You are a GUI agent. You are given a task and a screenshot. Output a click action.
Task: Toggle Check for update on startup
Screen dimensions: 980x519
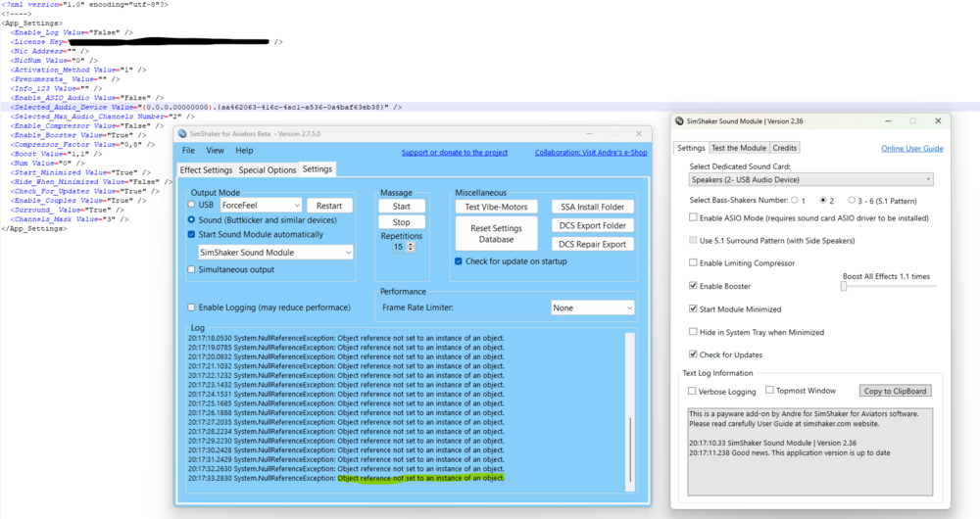click(458, 261)
